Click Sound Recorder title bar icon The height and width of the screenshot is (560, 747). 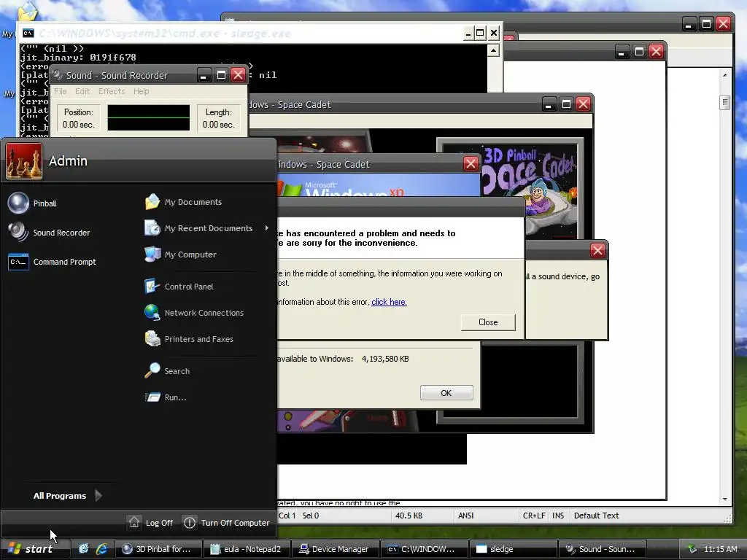[x=58, y=75]
